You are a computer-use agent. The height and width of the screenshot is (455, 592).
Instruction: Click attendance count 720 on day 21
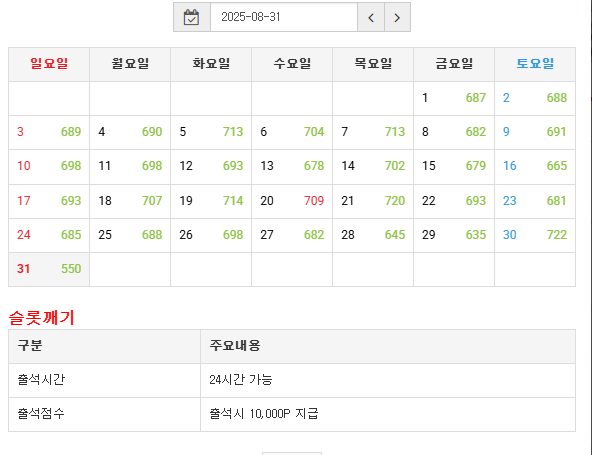(x=395, y=201)
